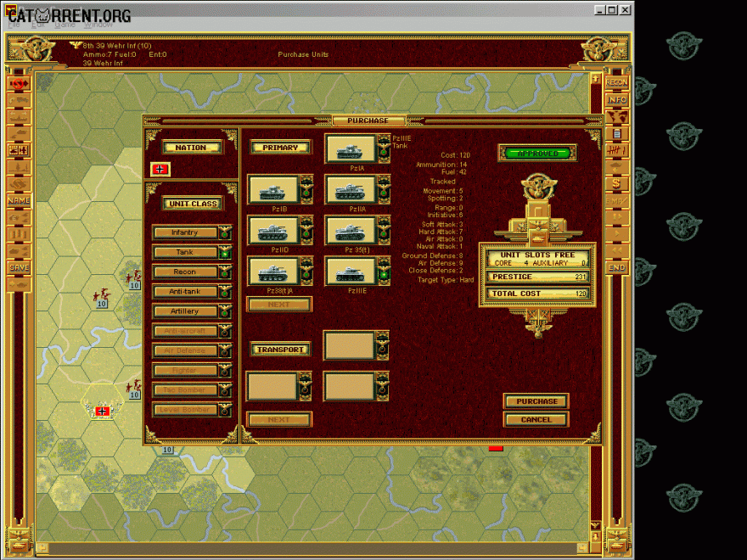Open the Window menu
The height and width of the screenshot is (560, 747).
coord(98,25)
